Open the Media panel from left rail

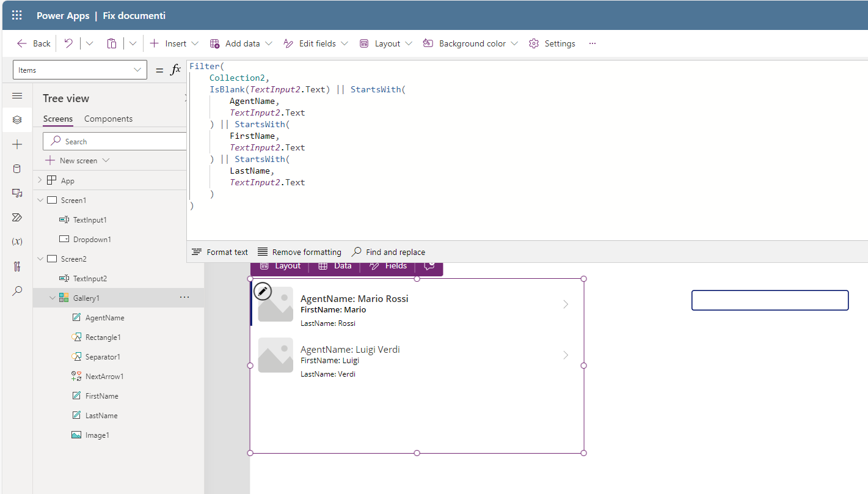click(x=16, y=193)
